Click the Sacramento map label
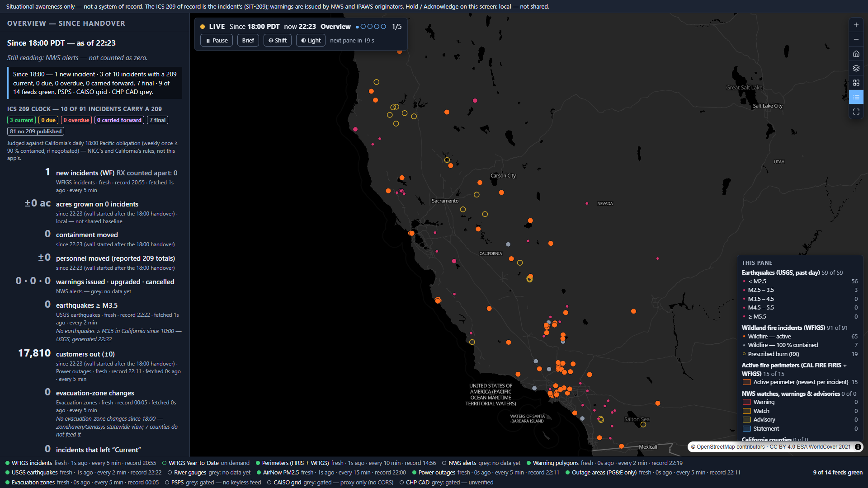The height and width of the screenshot is (488, 868). coord(445,201)
